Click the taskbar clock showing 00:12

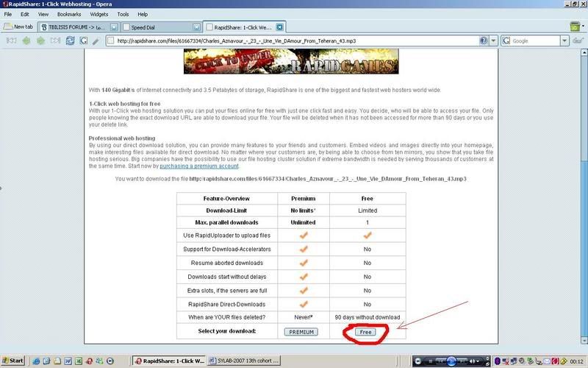[x=576, y=361]
